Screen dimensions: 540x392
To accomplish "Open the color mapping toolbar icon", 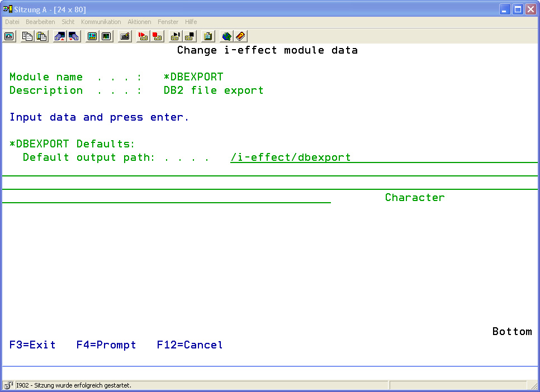I will point(106,37).
